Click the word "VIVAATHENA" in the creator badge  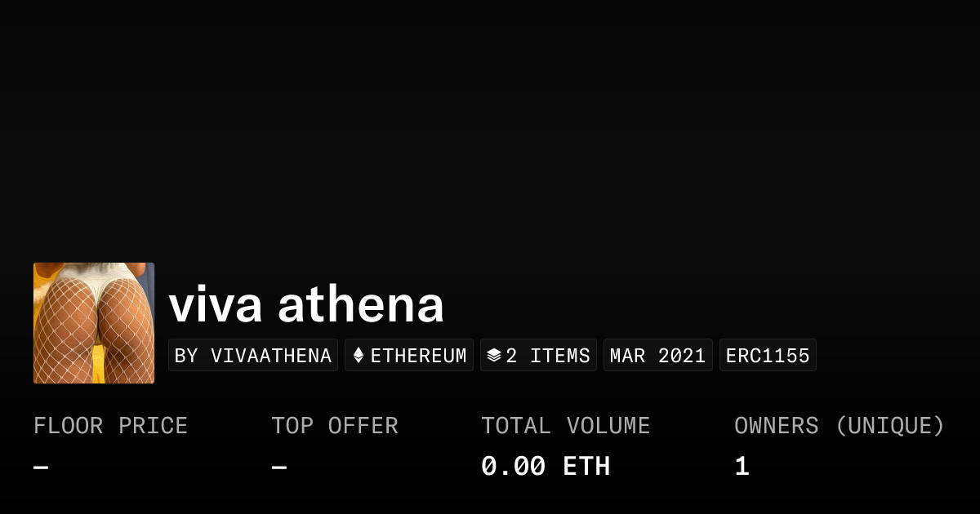point(271,356)
